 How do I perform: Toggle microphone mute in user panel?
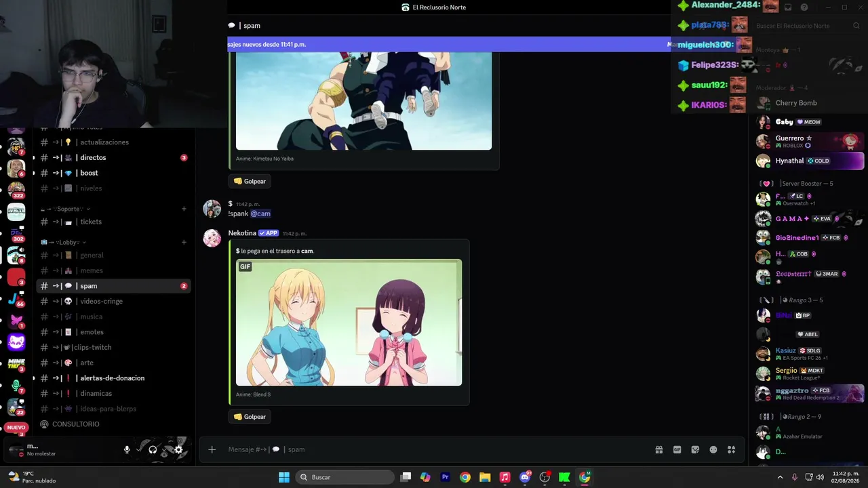pos(127,449)
